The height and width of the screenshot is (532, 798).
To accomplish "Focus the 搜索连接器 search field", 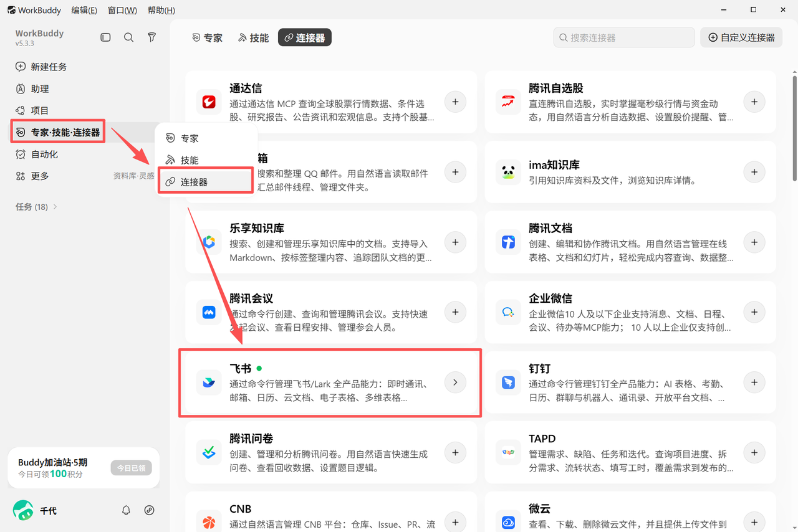I will coord(624,37).
